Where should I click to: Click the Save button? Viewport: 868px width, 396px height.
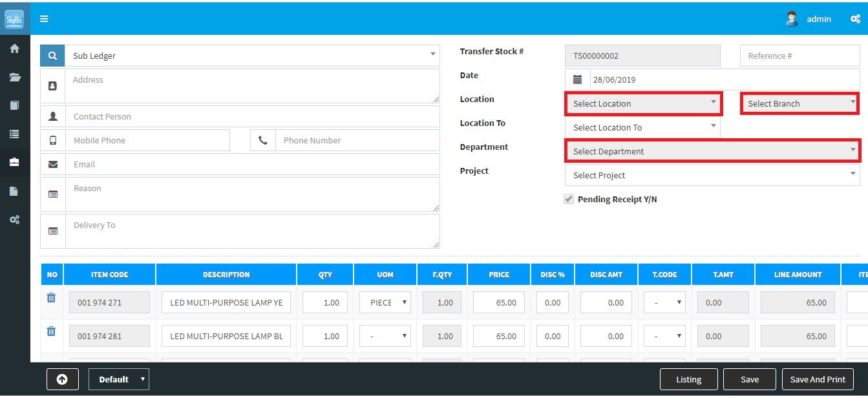click(x=749, y=379)
